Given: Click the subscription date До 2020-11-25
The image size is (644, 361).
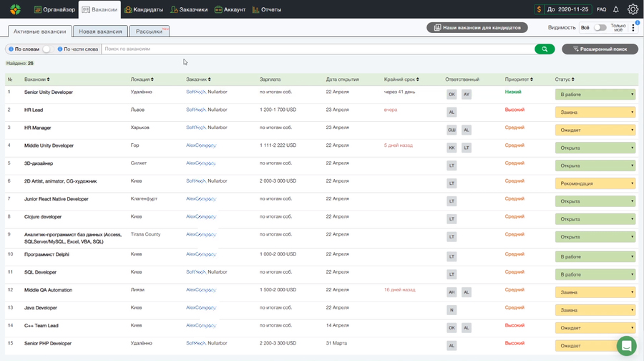Looking at the screenshot, I should (567, 9).
